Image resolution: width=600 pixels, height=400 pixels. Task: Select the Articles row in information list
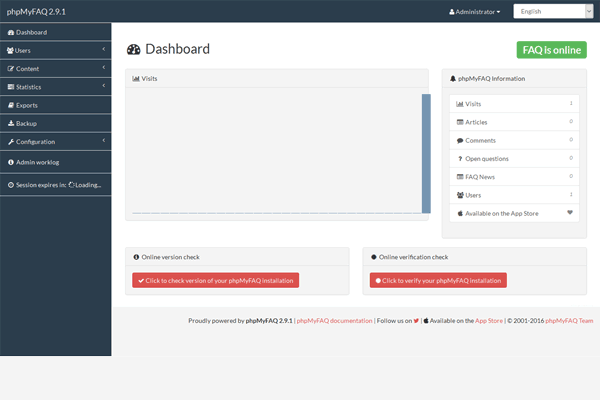(514, 122)
